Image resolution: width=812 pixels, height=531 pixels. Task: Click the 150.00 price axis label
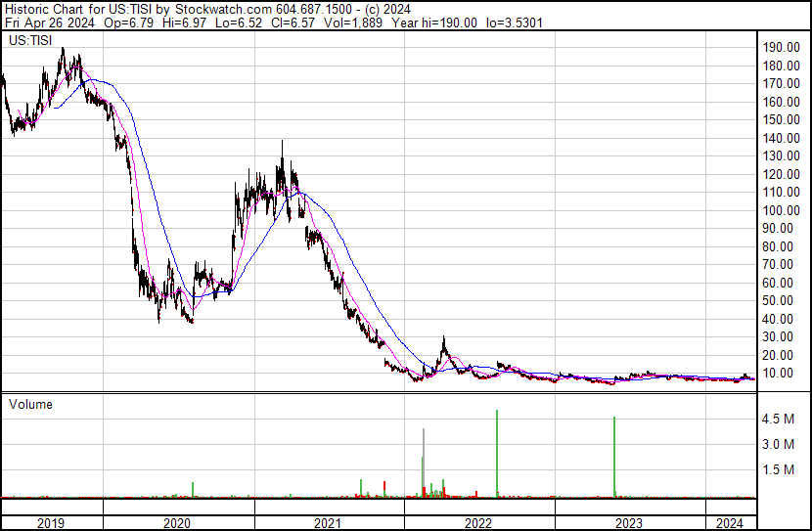pos(782,119)
